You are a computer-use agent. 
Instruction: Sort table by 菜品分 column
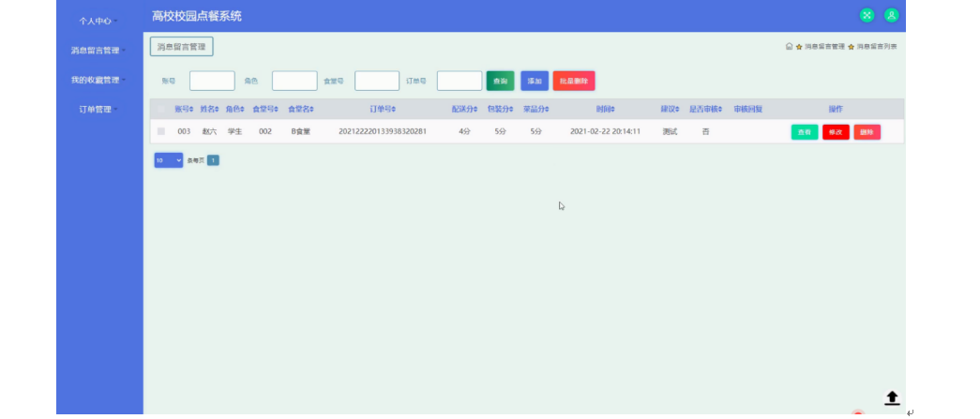coord(536,110)
